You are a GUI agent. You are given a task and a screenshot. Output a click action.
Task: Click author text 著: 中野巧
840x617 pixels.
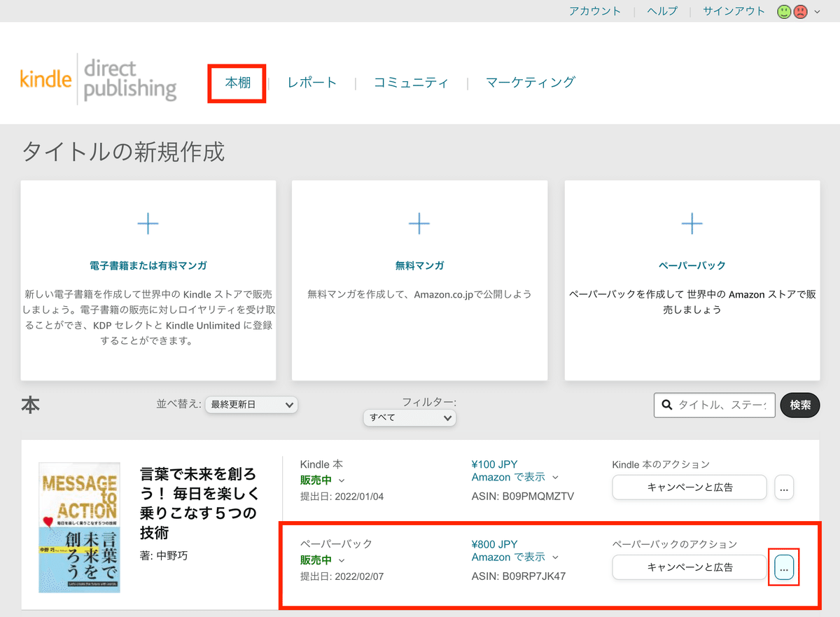pos(164,556)
